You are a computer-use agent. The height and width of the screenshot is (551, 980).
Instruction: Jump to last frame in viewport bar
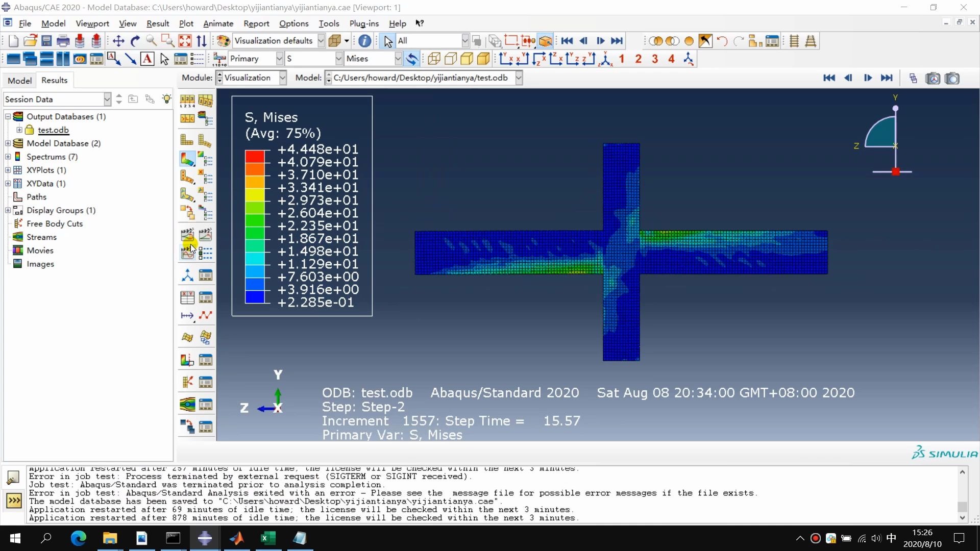887,78
